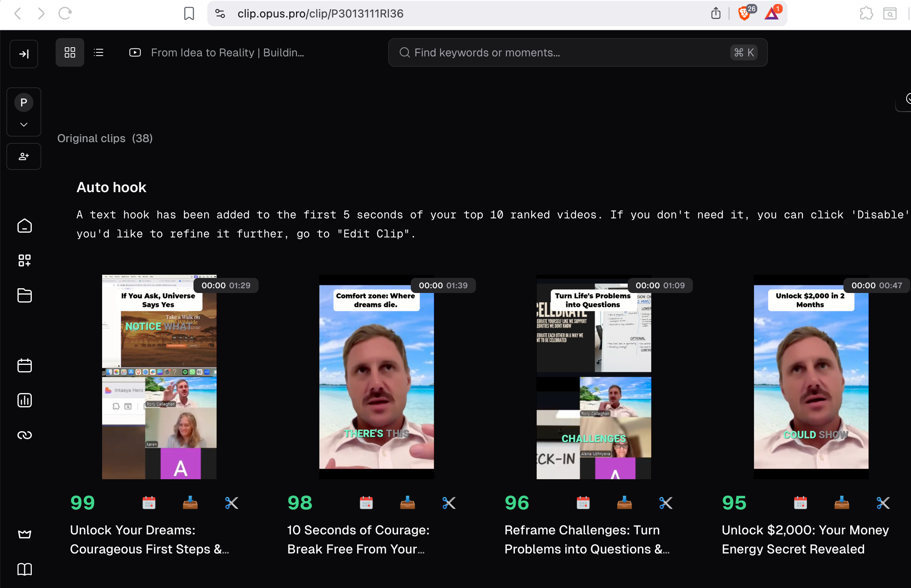Expand the collapsed sidebar panel
Screen dimensions: 911x588
pos(24,54)
